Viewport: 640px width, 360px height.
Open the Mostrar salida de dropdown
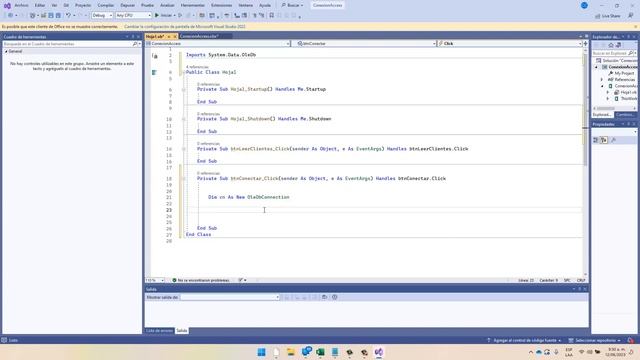[x=230, y=297]
